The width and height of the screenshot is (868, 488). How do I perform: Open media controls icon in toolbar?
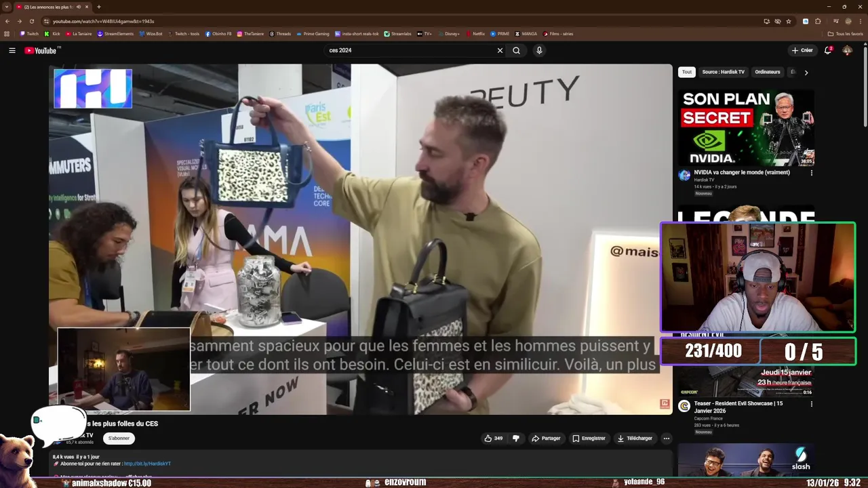click(835, 21)
